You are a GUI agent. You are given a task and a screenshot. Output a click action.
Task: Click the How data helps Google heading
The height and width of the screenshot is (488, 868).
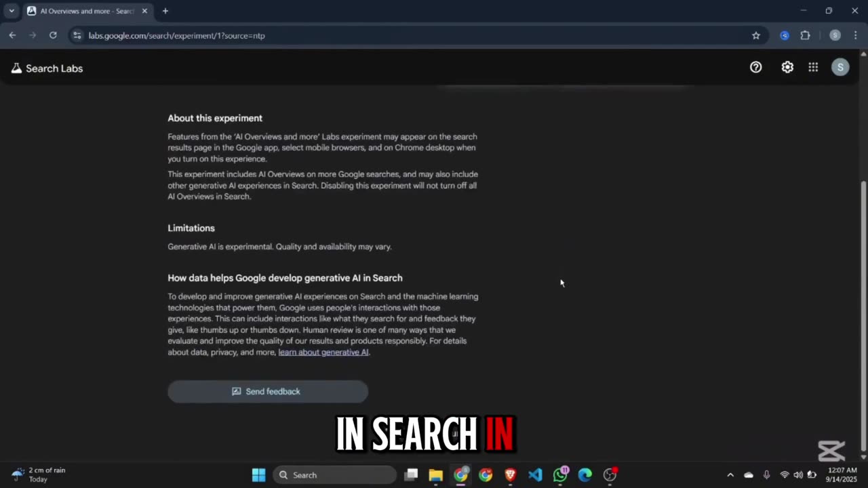tap(285, 278)
